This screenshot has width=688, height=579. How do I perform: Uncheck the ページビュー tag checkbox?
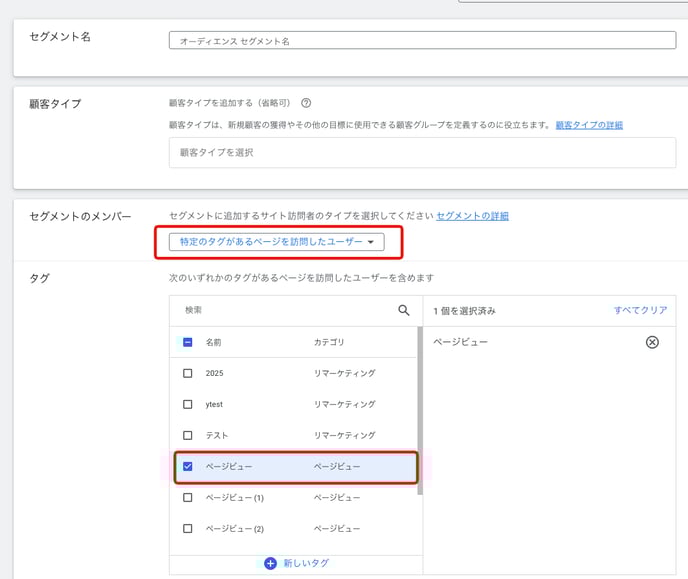pyautogui.click(x=187, y=466)
